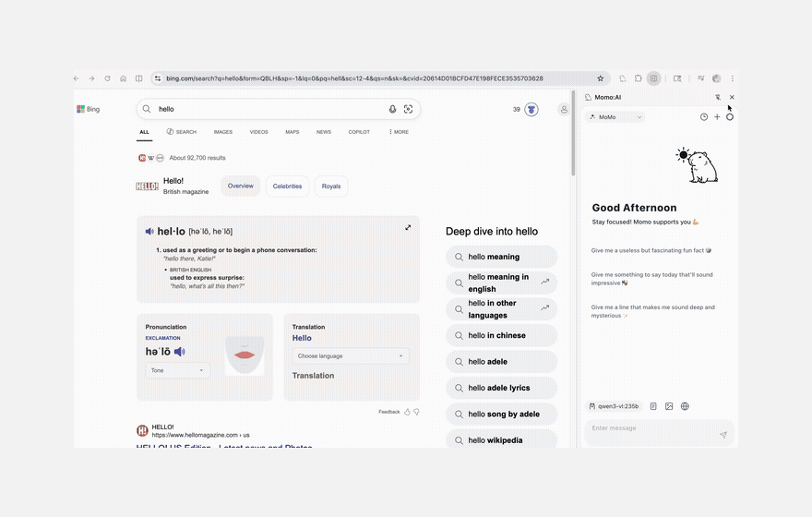Image resolution: width=812 pixels, height=517 pixels.
Task: Open the Choose language dropdown
Action: tap(351, 355)
